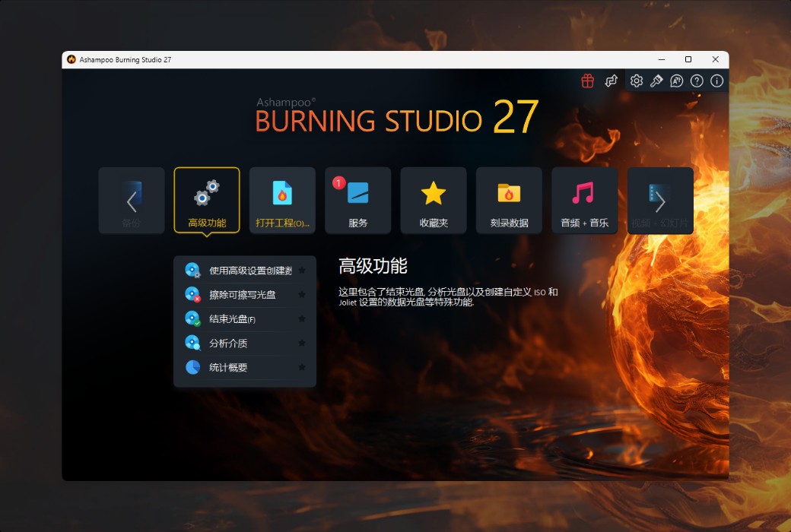The height and width of the screenshot is (532, 791).
Task: Open the BURNING STUDIO 27 title logo
Action: pos(395,119)
